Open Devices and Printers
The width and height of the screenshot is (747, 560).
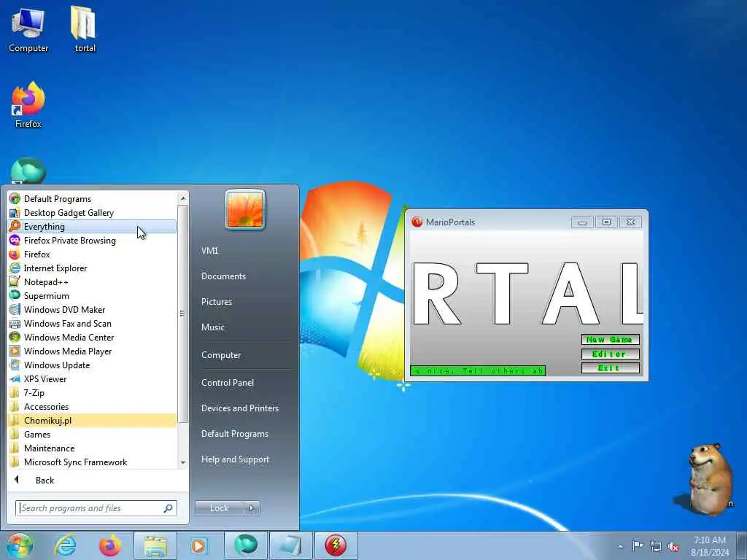point(239,408)
